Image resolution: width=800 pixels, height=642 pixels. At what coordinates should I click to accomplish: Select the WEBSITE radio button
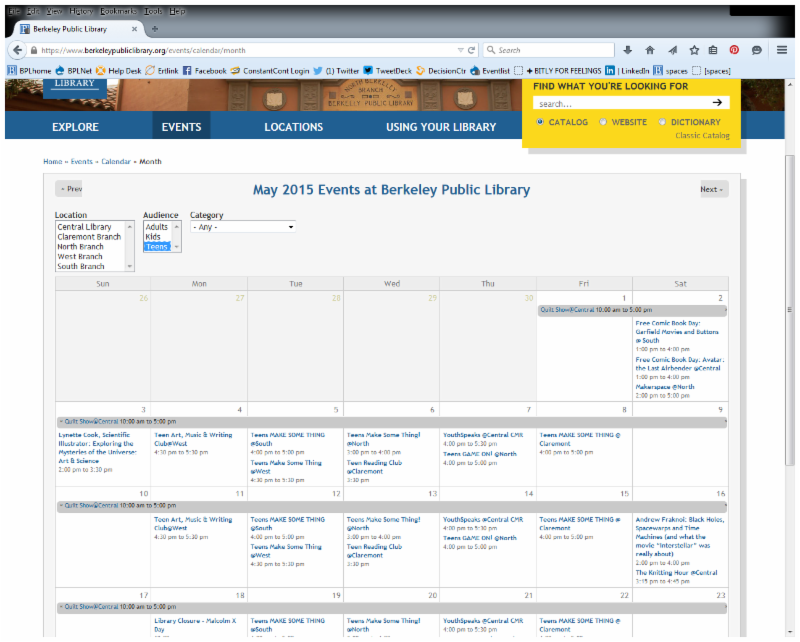click(603, 122)
